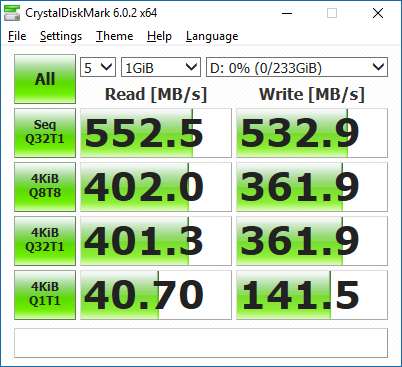Start the 4KiB Q8T8 benchmark
402x367 pixels.
tap(45, 187)
